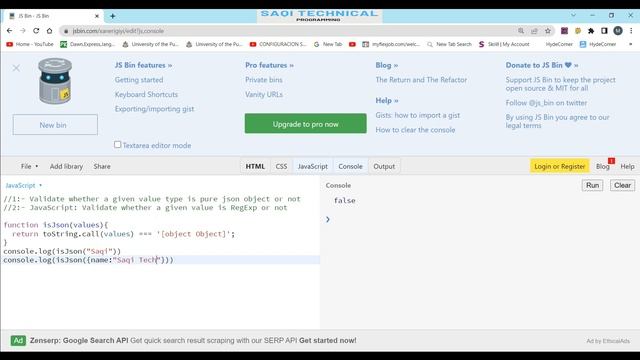Open the Chrome profile avatar
Screen dimensions: 640x360
pos(618,31)
